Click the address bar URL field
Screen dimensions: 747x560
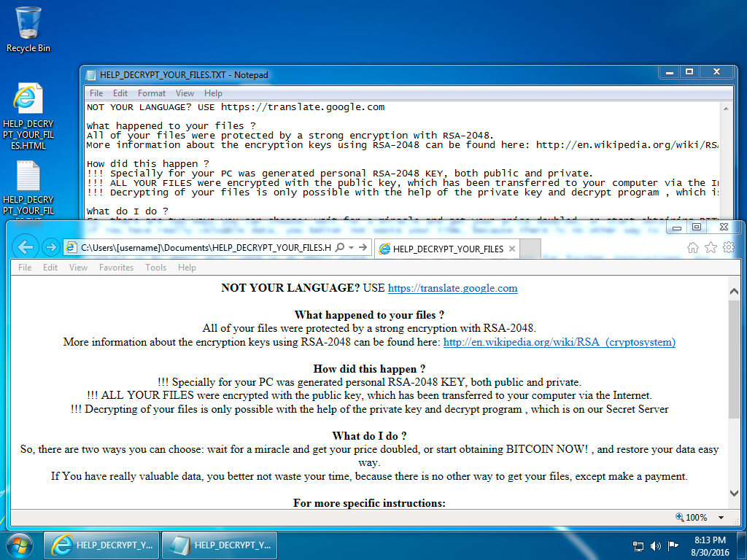click(204, 248)
